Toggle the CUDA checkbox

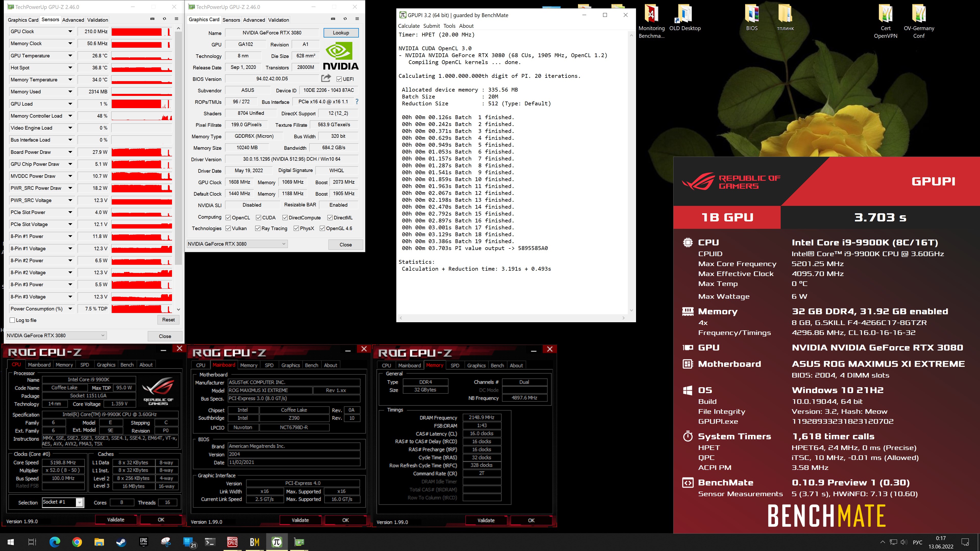coord(259,218)
